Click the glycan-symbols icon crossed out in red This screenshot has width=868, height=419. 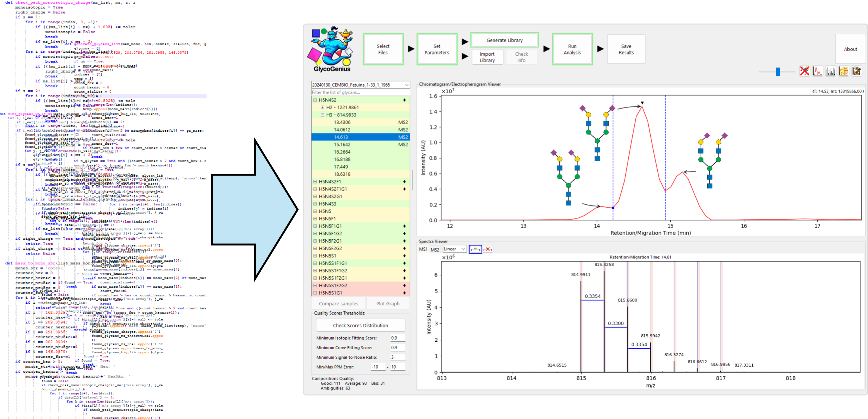(805, 71)
